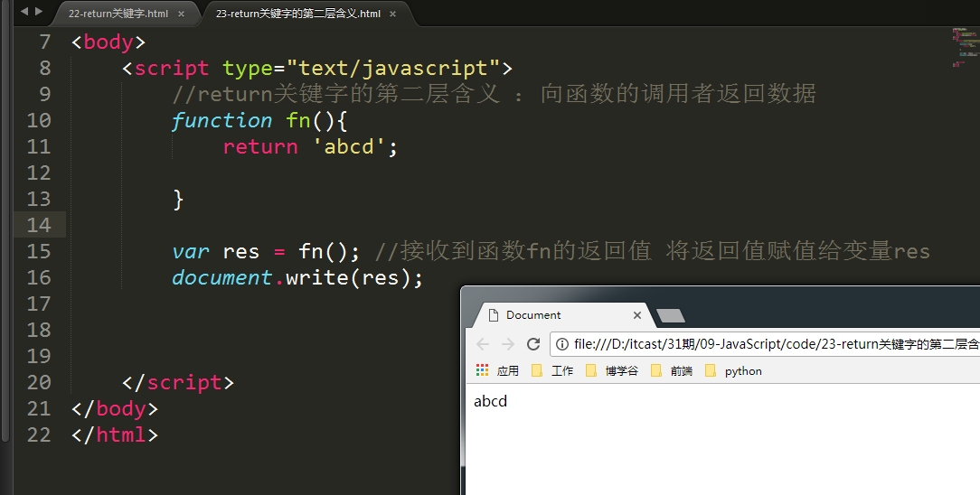Click line number 22 in the gutter
Viewport: 980px width, 495px height.
[39, 434]
